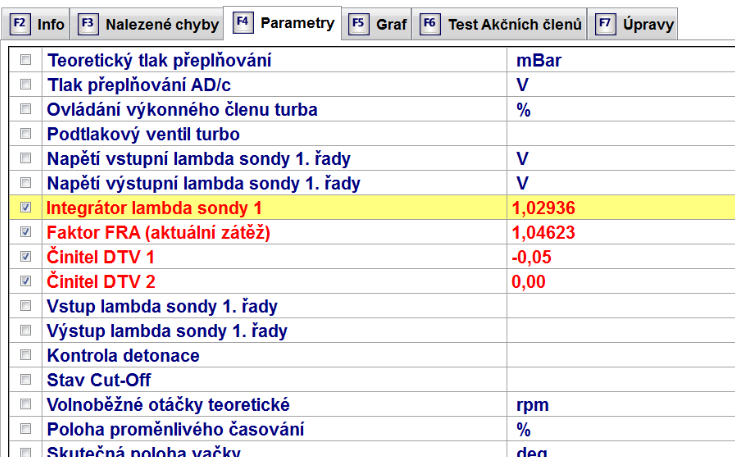Click the F5 key icon beside Graf
The height and width of the screenshot is (457, 735).
point(358,24)
